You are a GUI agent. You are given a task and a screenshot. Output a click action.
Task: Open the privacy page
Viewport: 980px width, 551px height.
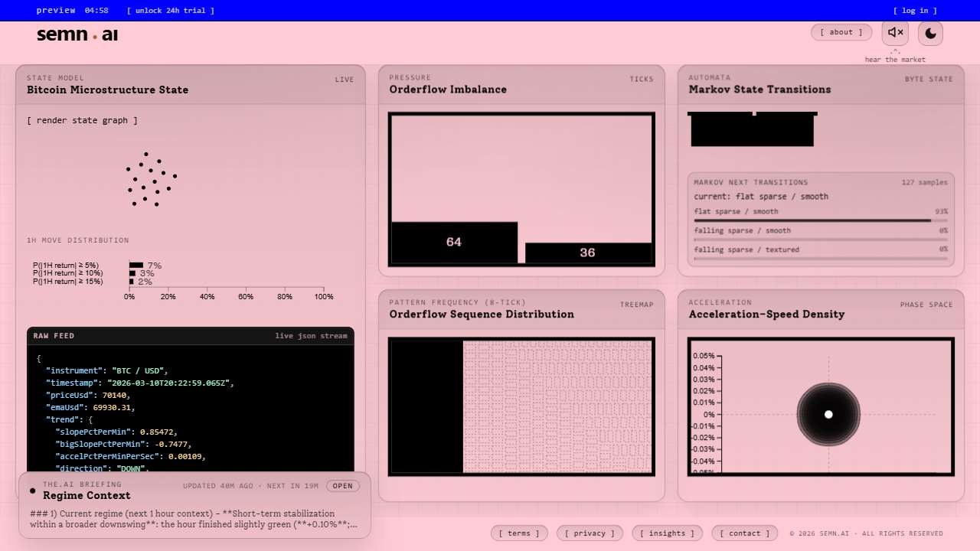(x=590, y=533)
